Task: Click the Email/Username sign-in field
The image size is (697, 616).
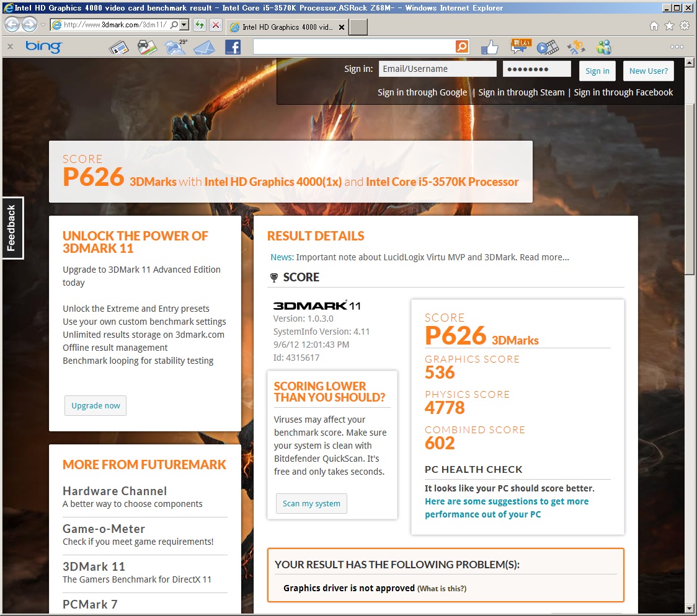Action: (x=437, y=69)
